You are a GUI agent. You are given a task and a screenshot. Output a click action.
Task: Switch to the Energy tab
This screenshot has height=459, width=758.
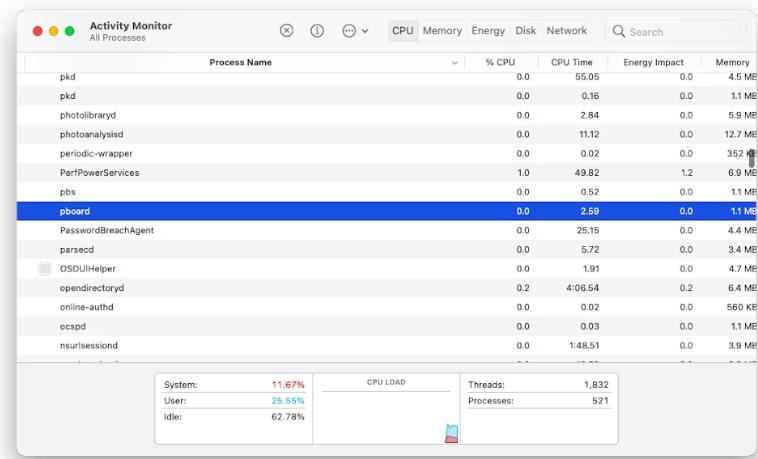click(x=488, y=31)
